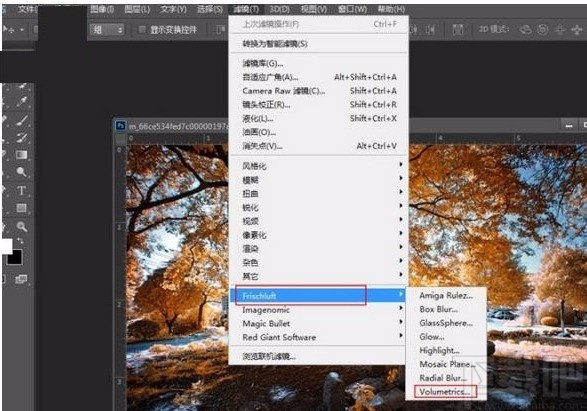587x411 pixels.
Task: Select the Zoom tool
Action: tap(21, 226)
